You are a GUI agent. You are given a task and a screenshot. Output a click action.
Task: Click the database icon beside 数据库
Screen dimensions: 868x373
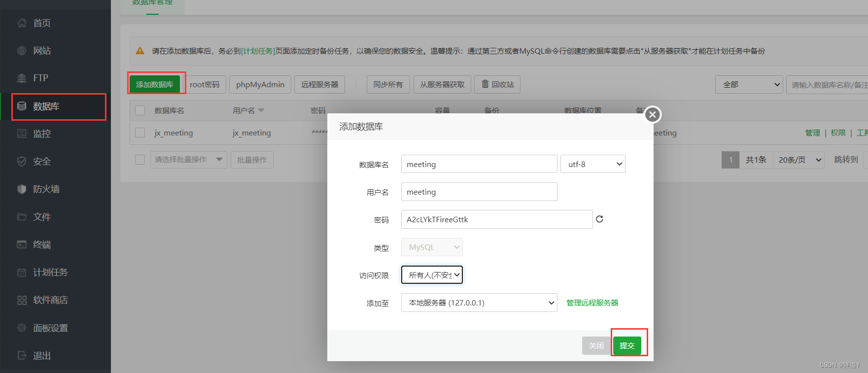tap(22, 106)
